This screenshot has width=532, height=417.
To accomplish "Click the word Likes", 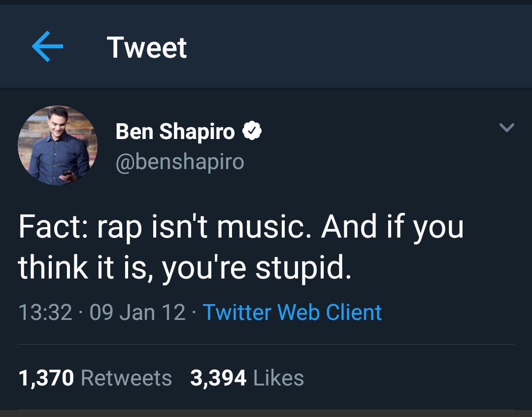I will point(278,378).
